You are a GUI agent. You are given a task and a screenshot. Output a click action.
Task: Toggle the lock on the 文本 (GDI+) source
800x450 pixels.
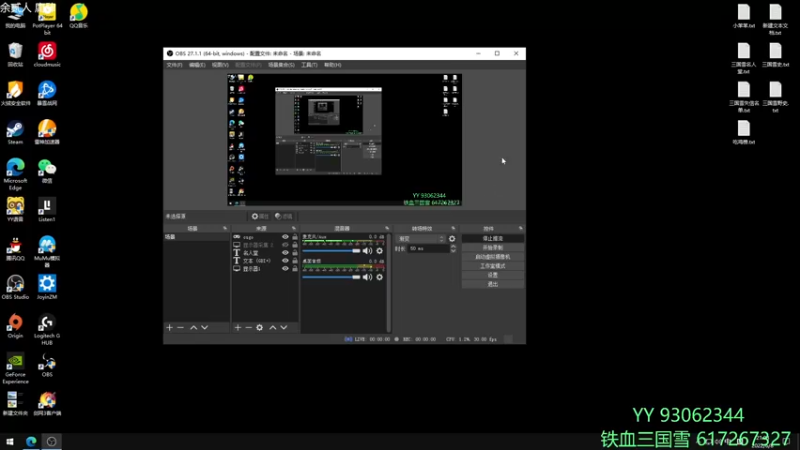click(295, 261)
